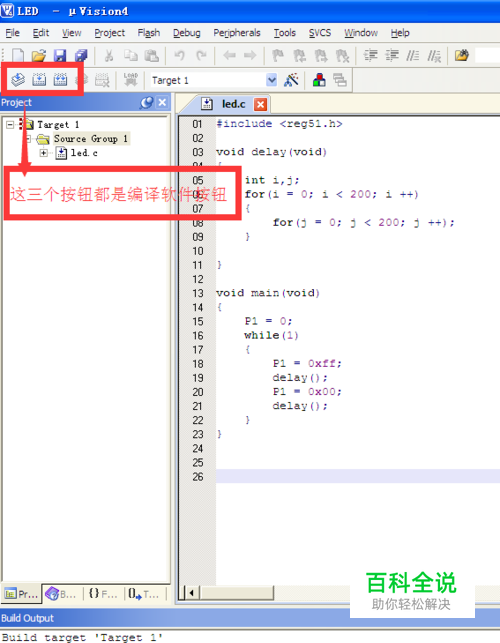
Task: Close the Project panel
Action: pyautogui.click(x=162, y=103)
